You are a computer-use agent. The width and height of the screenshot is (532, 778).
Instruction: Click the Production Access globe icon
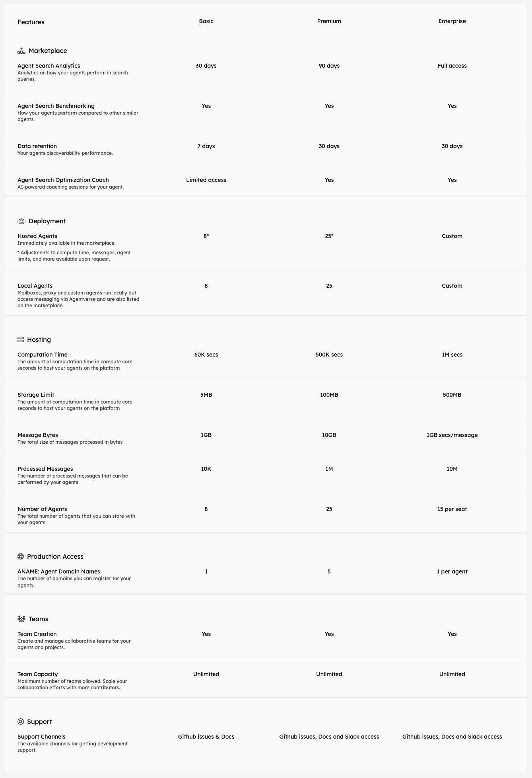point(21,556)
